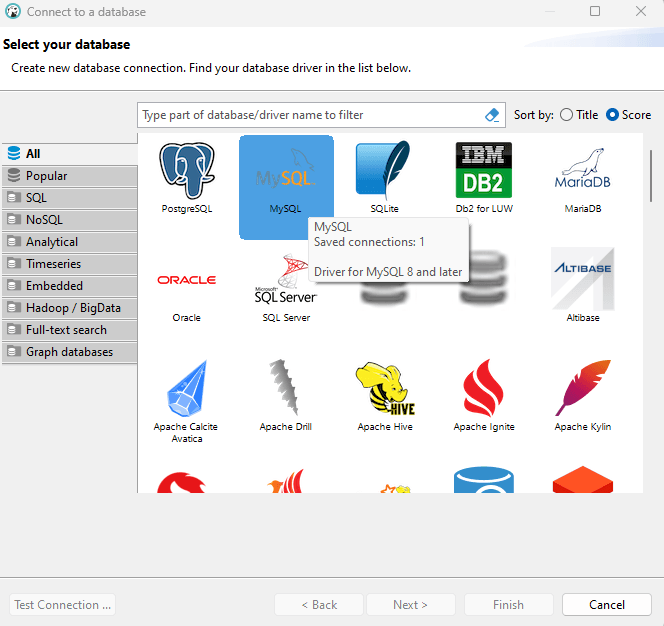
Task: Select the Apache Kylin feather icon
Action: coord(583,387)
